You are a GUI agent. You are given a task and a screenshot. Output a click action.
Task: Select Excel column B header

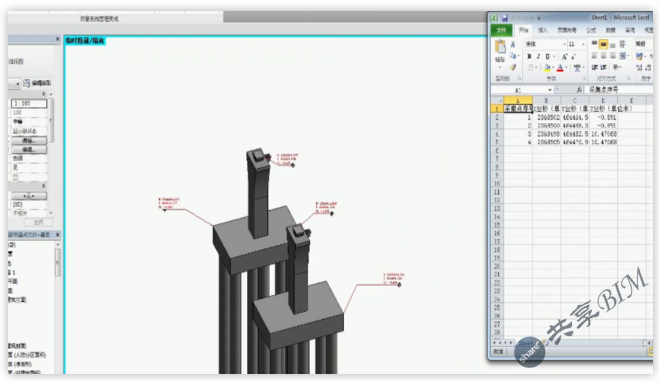click(546, 101)
